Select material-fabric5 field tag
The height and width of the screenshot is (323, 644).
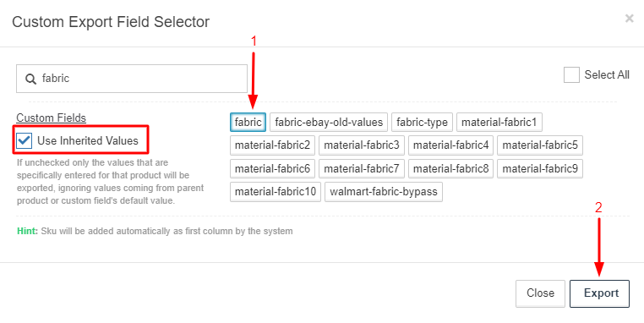click(540, 145)
